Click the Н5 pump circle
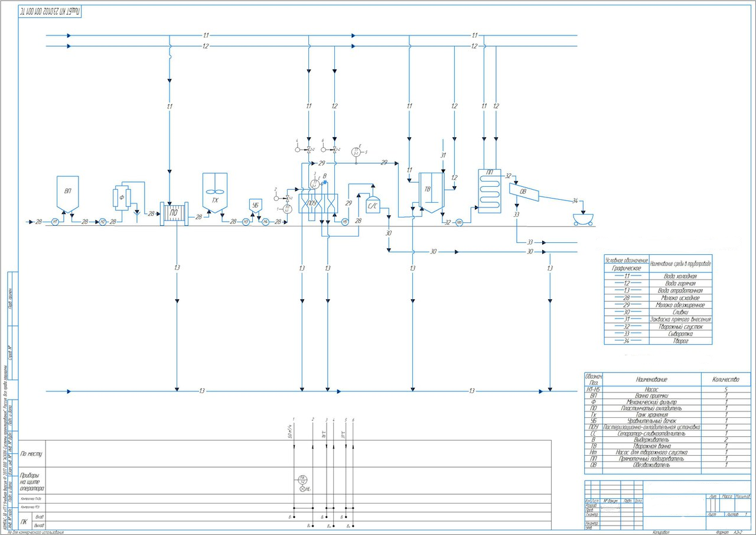 click(345, 222)
